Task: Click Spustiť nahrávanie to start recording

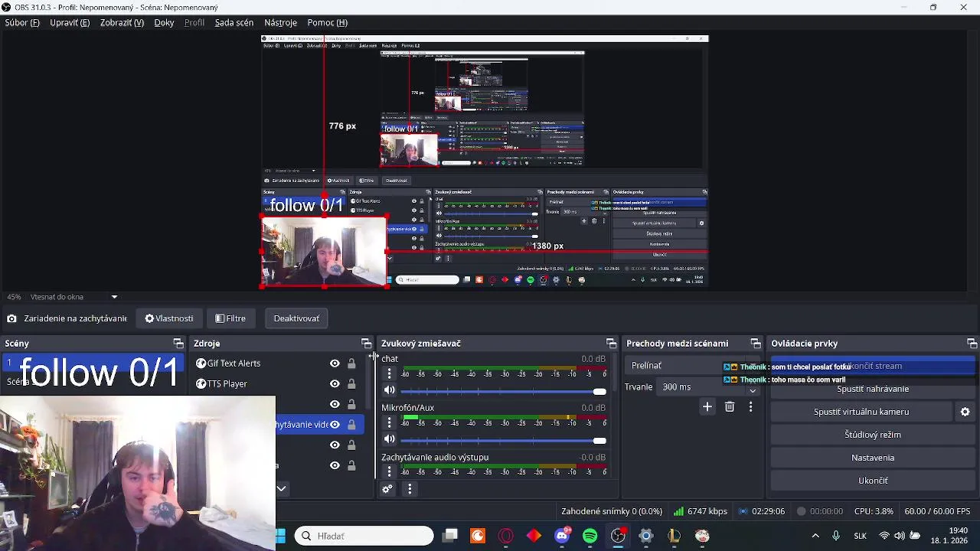Action: coord(872,389)
